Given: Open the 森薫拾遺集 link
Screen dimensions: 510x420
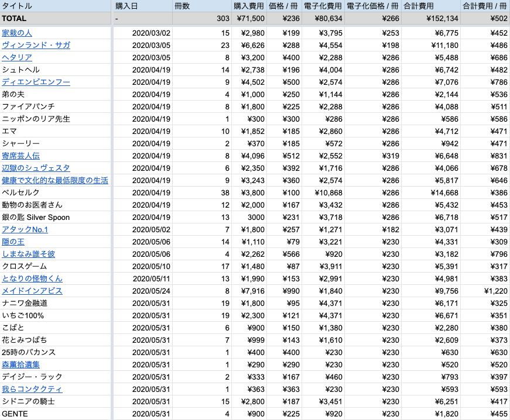Looking at the screenshot, I should [x=21, y=365].
